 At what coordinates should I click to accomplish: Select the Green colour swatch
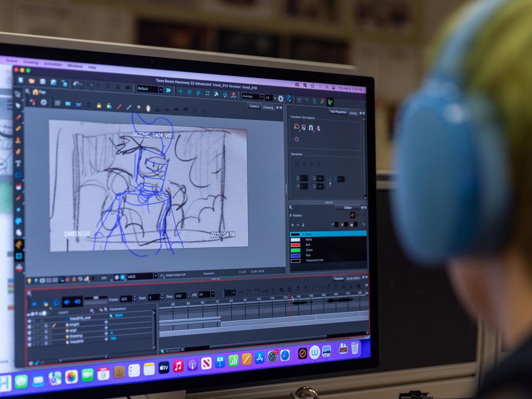[x=295, y=250]
